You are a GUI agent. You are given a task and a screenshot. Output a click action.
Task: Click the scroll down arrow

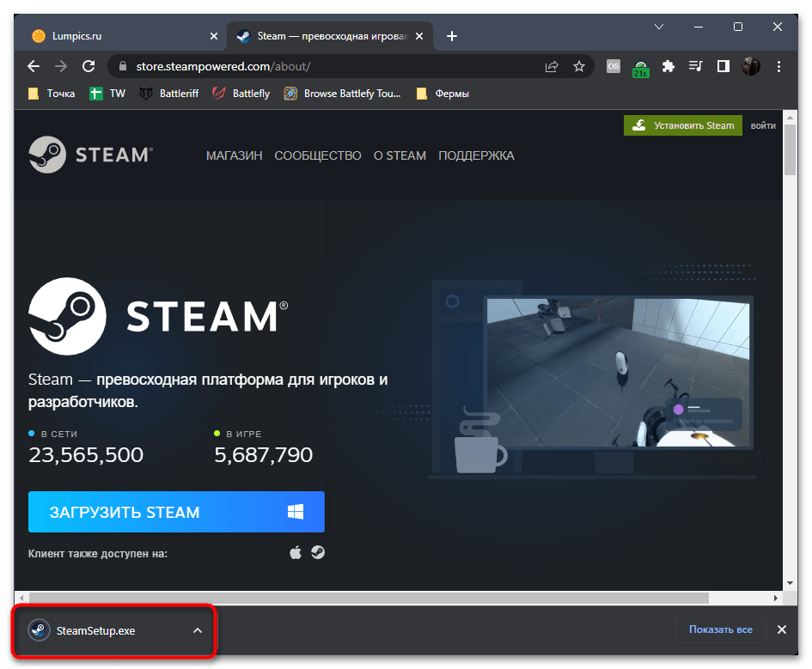pos(790,583)
